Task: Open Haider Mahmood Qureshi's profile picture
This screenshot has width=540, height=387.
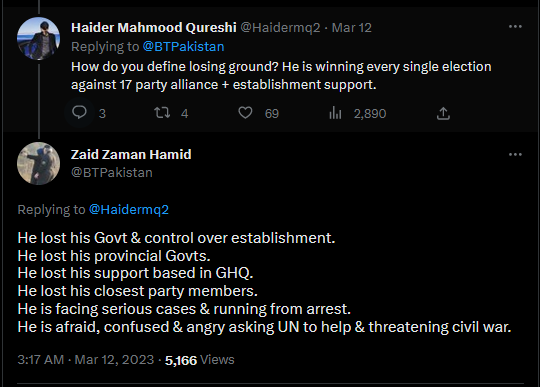Action: (x=39, y=39)
